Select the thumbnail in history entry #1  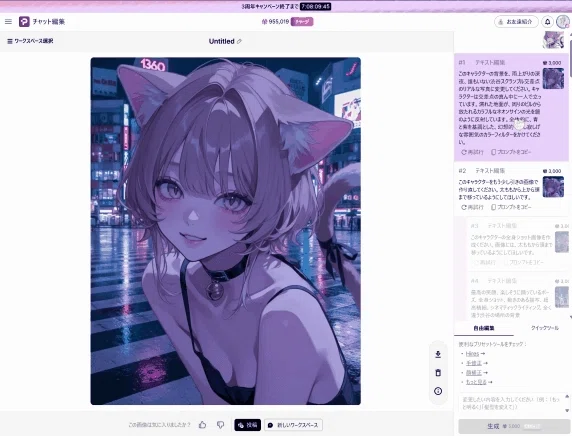[553, 78]
